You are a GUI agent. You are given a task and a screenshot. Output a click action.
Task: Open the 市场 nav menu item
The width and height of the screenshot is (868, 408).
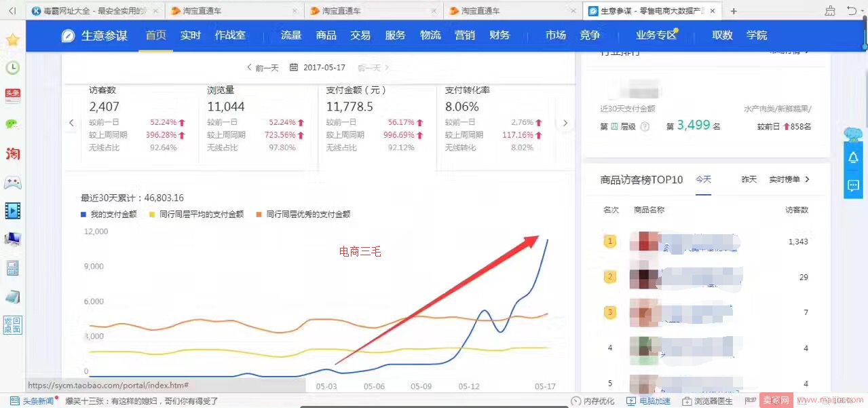click(x=556, y=35)
